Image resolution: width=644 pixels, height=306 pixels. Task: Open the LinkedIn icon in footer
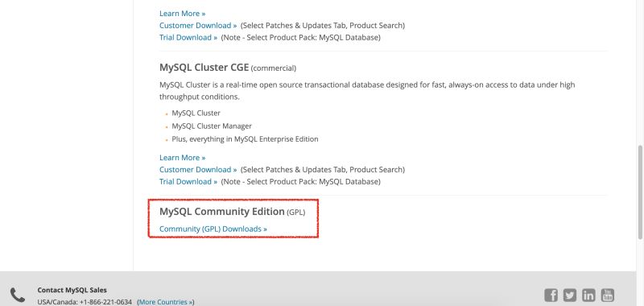[x=588, y=295]
